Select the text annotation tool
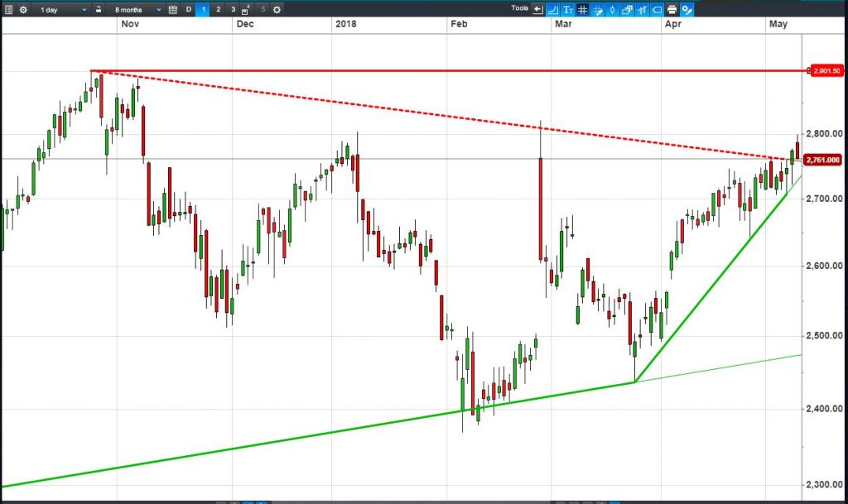 tap(568, 9)
